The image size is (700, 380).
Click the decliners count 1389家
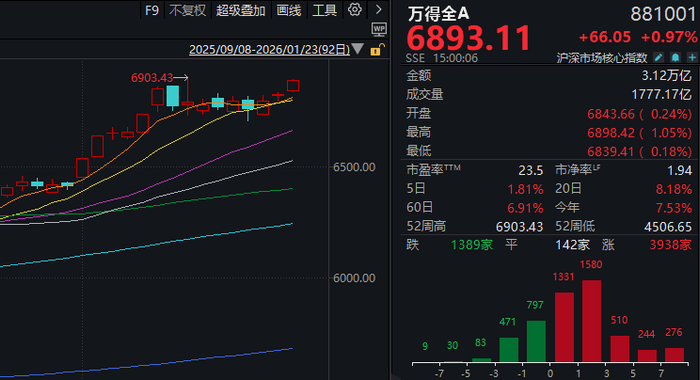point(472,245)
